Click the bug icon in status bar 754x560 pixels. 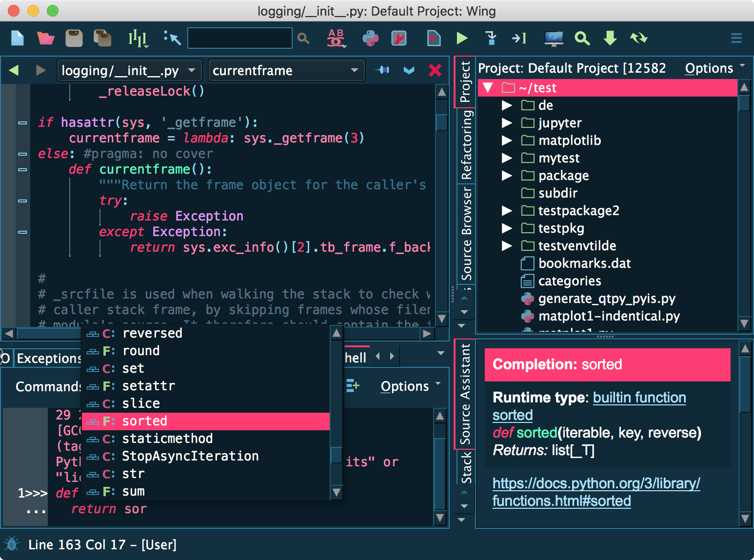click(11, 543)
